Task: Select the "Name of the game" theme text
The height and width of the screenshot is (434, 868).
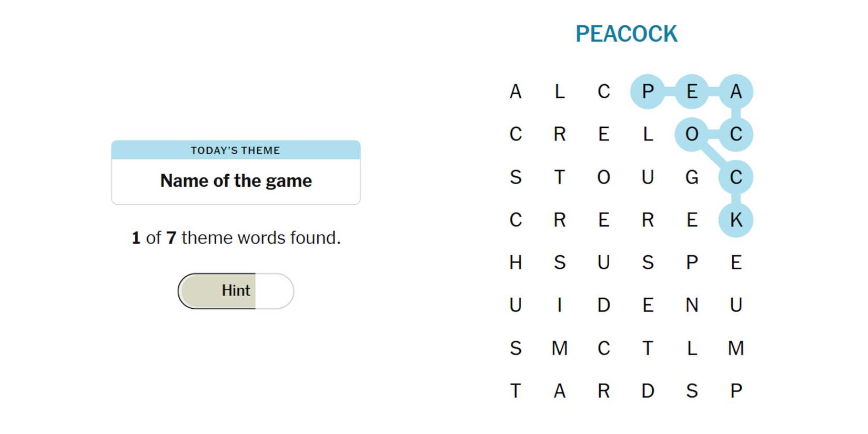Action: (x=236, y=181)
